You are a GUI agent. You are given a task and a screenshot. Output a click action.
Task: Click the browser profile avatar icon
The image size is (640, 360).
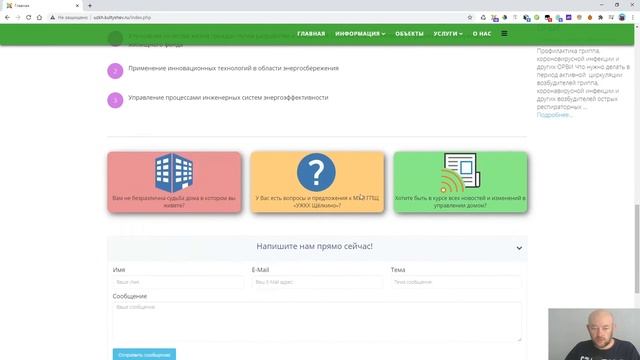(622, 18)
